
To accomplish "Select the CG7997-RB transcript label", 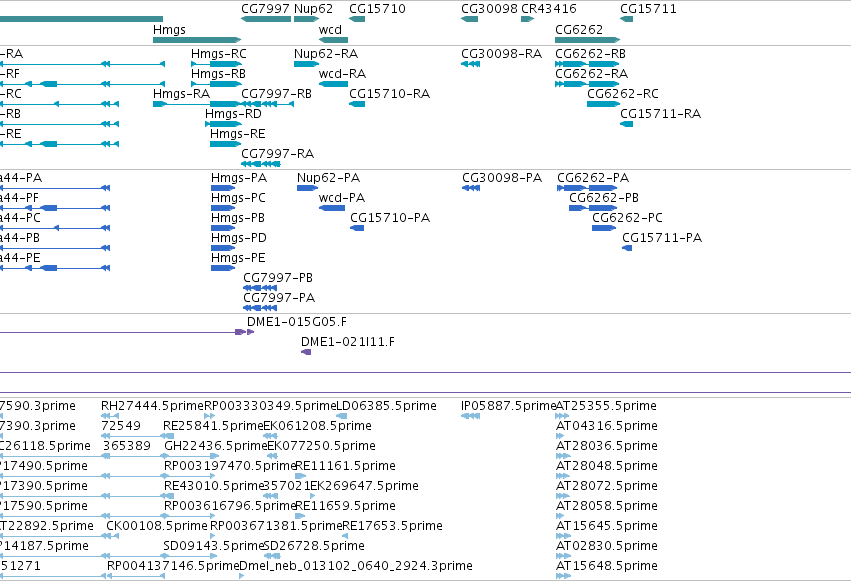I will (x=276, y=94).
